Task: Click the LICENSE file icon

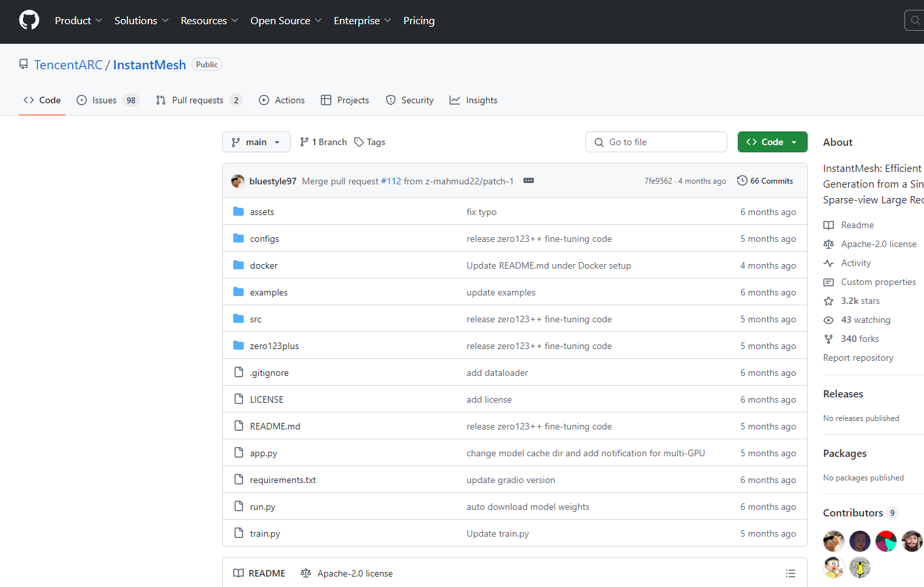Action: point(239,399)
